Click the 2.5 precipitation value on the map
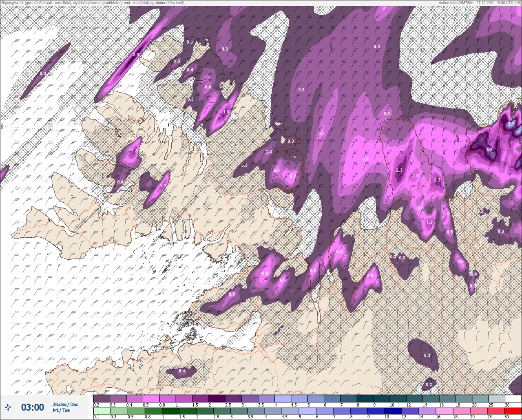This screenshot has height=420, width=522. click(x=136, y=55)
